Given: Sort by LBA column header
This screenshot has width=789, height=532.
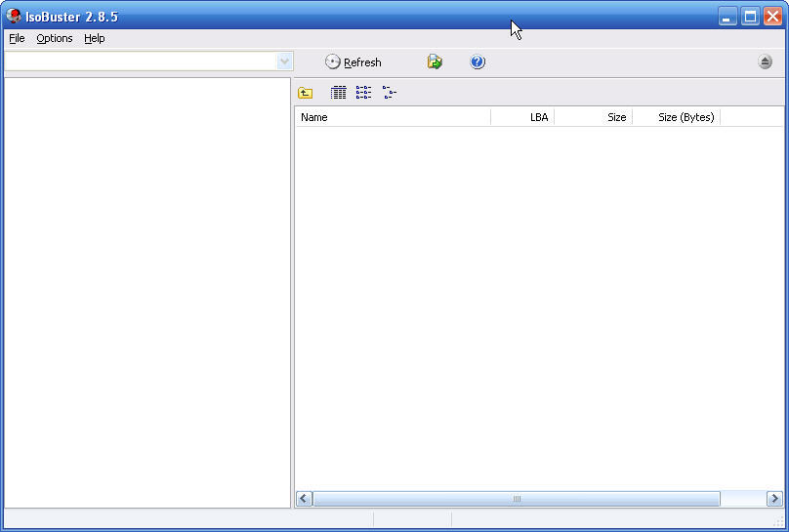Looking at the screenshot, I should point(522,117).
